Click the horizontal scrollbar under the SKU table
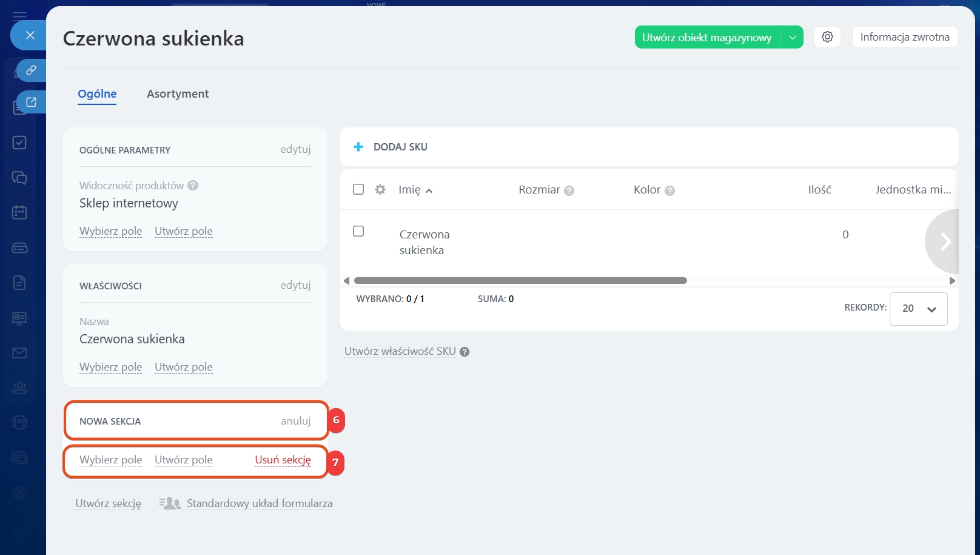Screen dimensions: 980x555 520,281
